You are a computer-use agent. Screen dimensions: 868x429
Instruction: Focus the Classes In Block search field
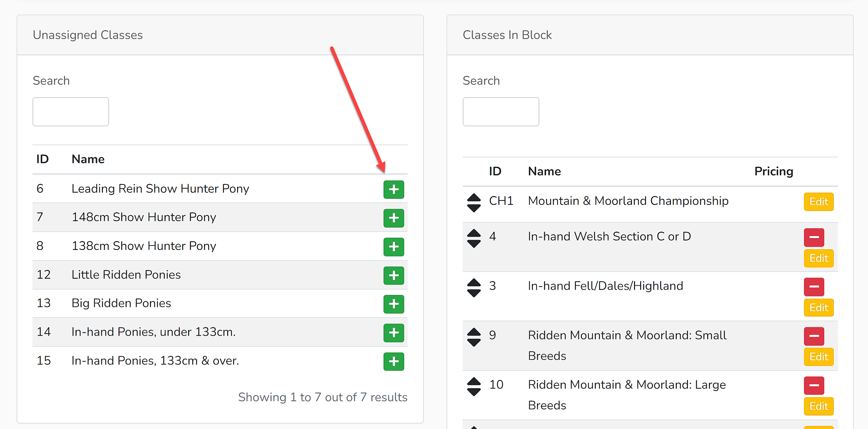[501, 112]
